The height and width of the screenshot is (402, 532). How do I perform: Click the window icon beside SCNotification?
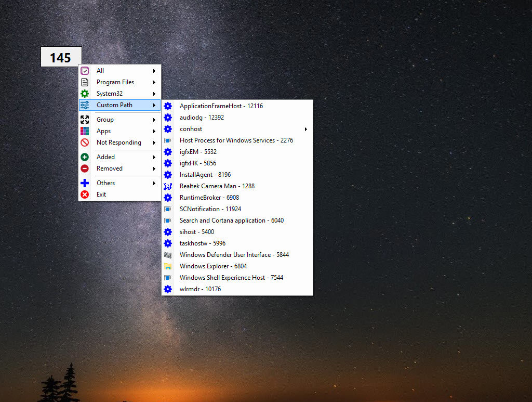click(168, 209)
